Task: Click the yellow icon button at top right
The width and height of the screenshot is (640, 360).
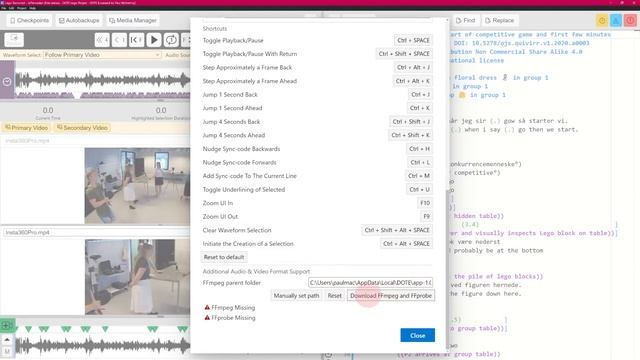Action: [602, 20]
